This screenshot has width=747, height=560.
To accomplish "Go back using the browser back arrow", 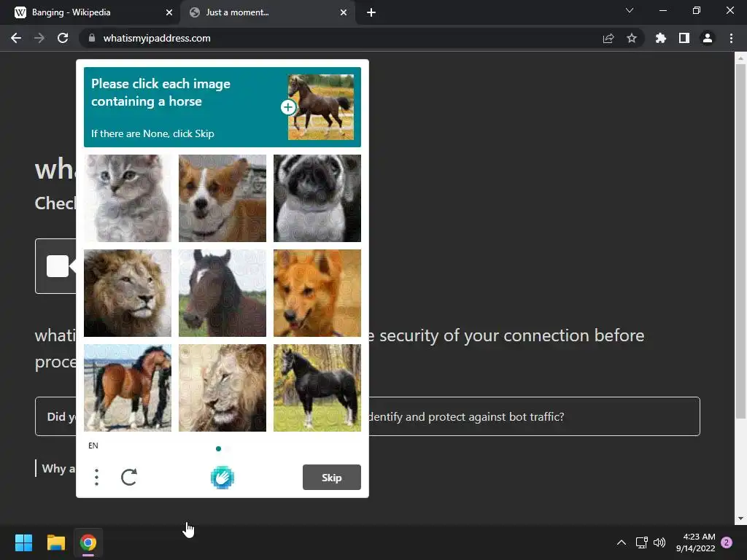I will coord(16,38).
